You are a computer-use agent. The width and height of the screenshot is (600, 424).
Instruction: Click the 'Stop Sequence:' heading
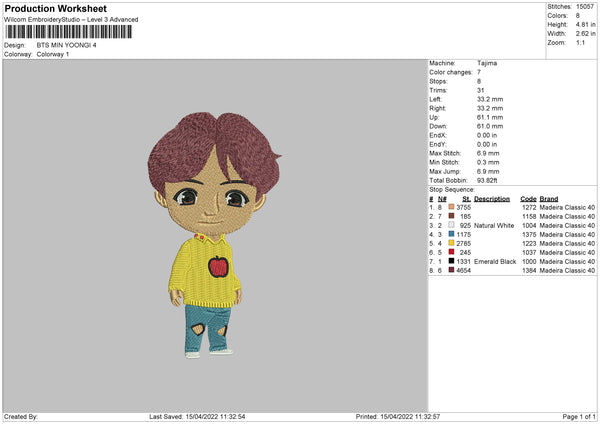click(452, 190)
